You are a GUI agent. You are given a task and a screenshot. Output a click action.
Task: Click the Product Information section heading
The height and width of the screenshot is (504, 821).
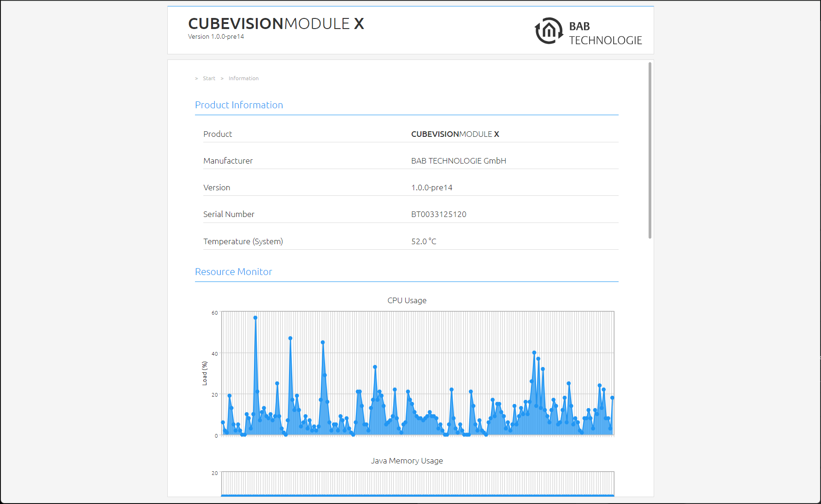tap(239, 105)
